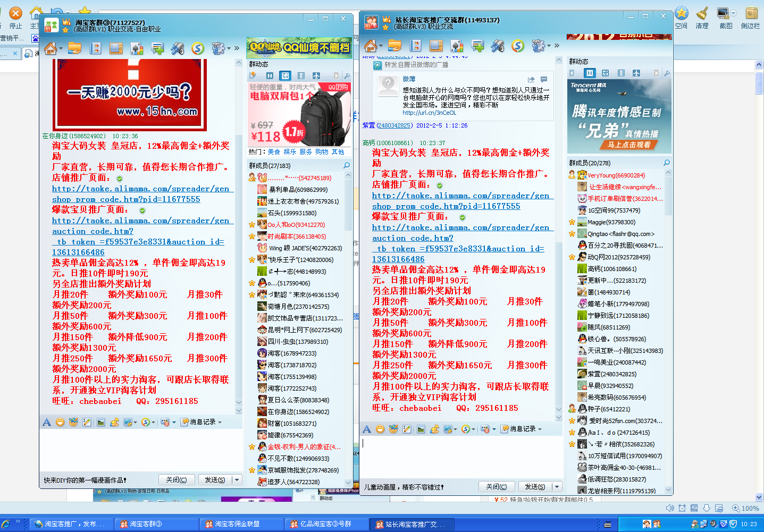Click 关闭(C) button in 站长淘宝客推广交流群 window
The height and width of the screenshot is (532, 764).
[496, 487]
